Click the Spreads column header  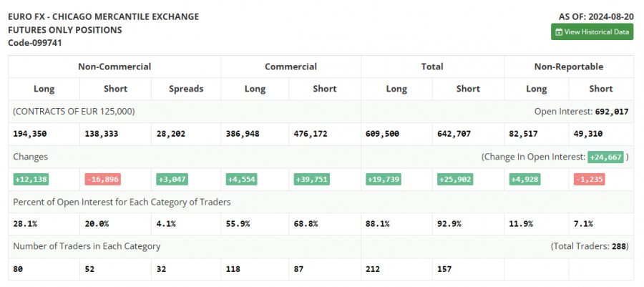pos(186,89)
